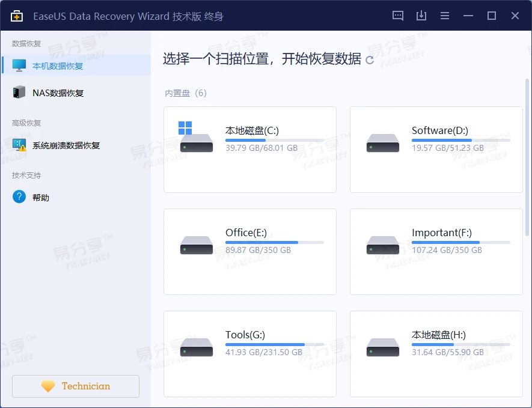Select the Software(D:) drive card
The height and width of the screenshot is (408, 532).
pos(436,150)
